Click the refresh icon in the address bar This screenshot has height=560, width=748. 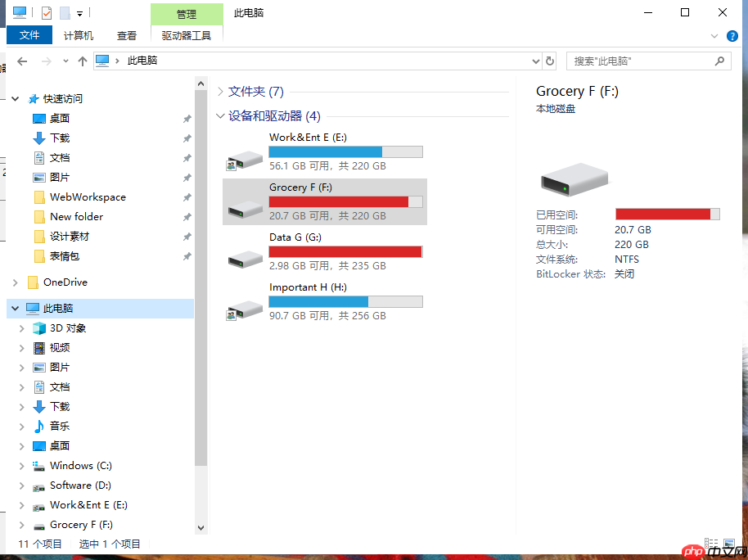pyautogui.click(x=549, y=60)
